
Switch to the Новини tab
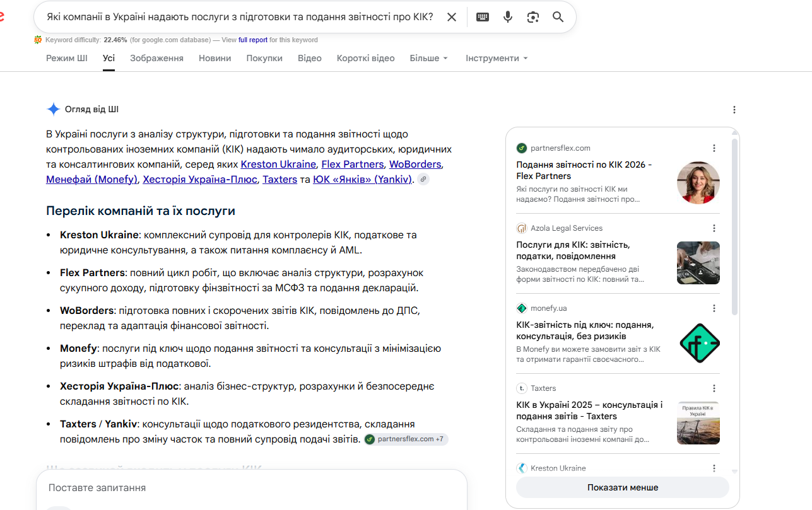(215, 58)
